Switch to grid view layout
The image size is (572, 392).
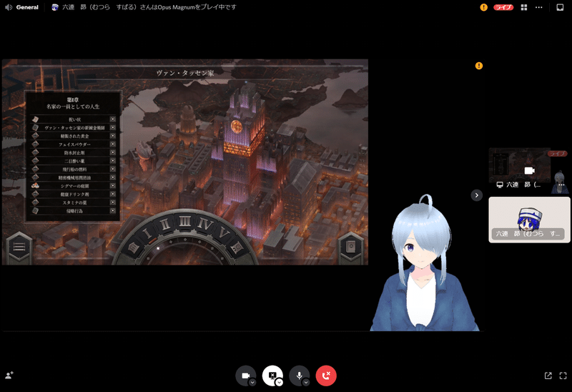tap(524, 7)
